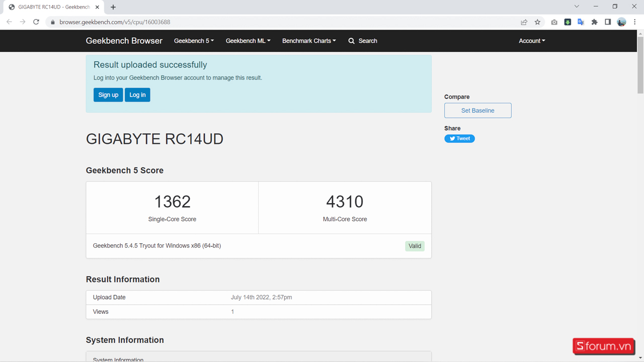This screenshot has width=644, height=362.
Task: Click the search magnifier icon in navbar
Action: 351,41
